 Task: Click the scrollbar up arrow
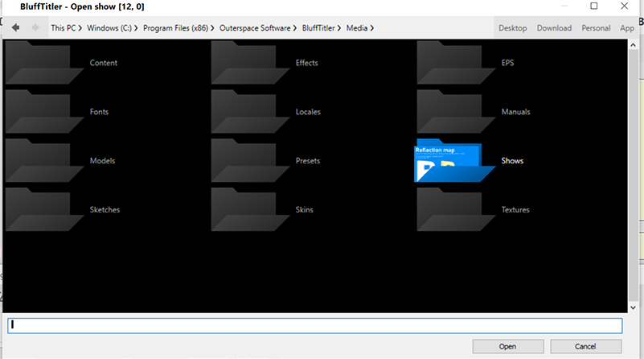(x=633, y=44)
